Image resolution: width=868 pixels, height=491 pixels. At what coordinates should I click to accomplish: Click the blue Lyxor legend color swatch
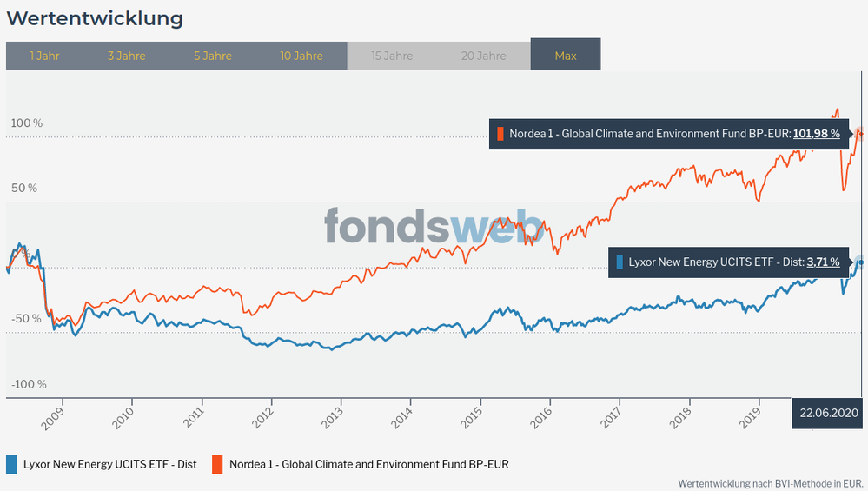(x=11, y=464)
